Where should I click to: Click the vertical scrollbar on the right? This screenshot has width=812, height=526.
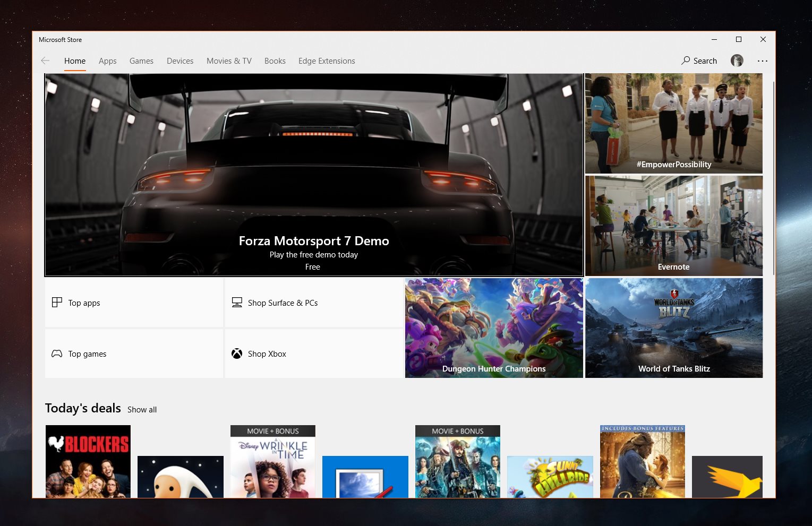773,178
